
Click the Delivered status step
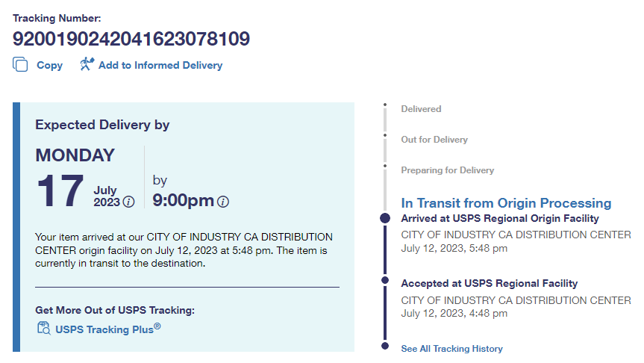pyautogui.click(x=421, y=109)
